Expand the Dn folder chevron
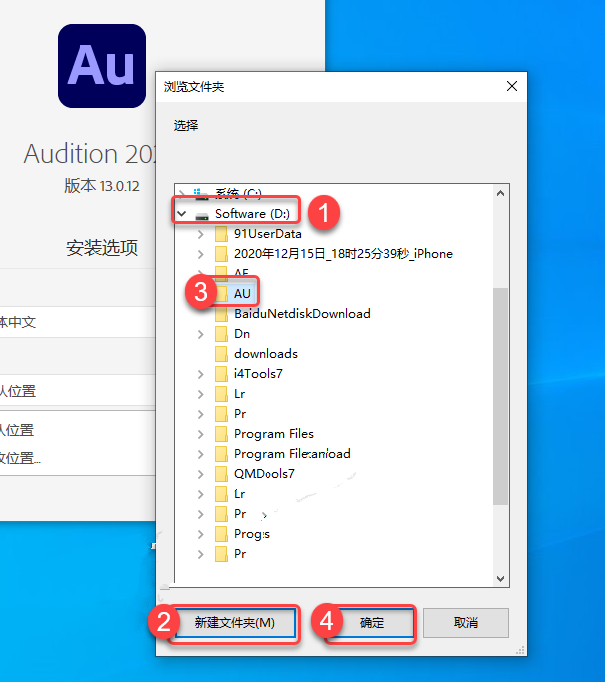This screenshot has height=682, width=605. [201, 334]
